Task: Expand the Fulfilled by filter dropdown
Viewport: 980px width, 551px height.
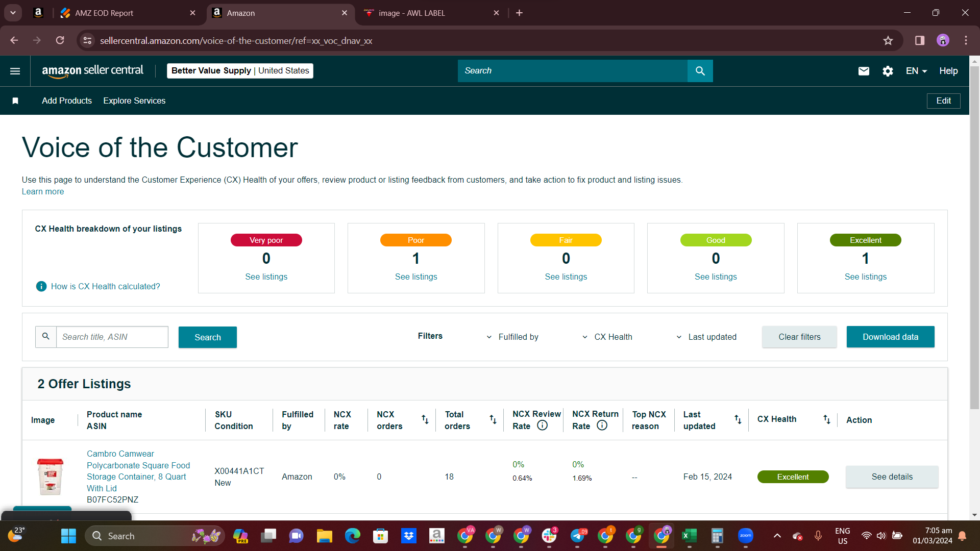Action: coord(513,337)
